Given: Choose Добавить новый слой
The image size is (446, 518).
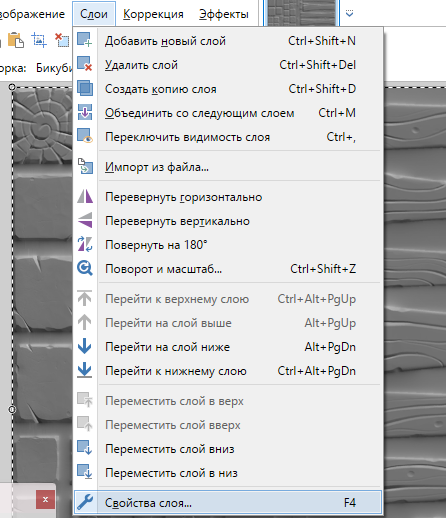Looking at the screenshot, I should (x=228, y=41).
